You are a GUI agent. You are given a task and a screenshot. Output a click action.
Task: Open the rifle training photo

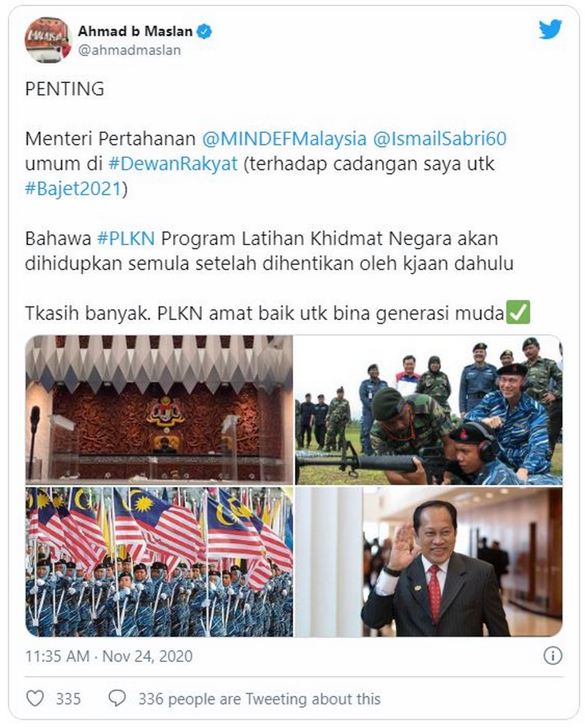(429, 409)
